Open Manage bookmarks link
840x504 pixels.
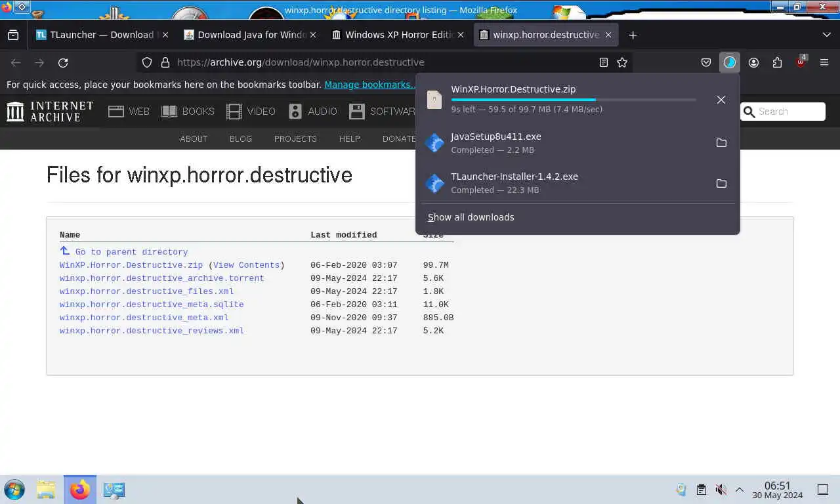click(370, 85)
